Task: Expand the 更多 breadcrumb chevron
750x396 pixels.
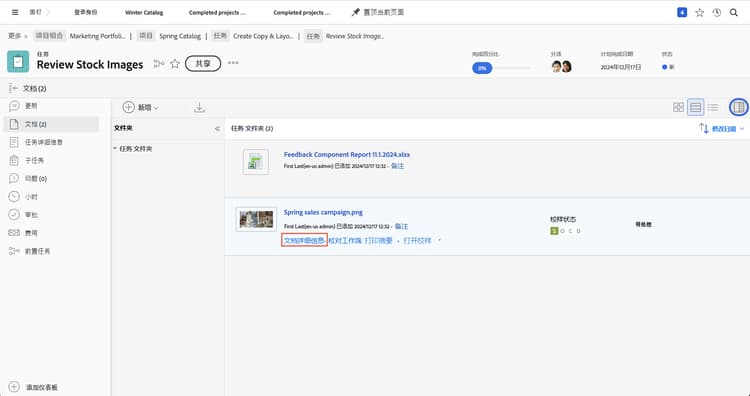Action: click(x=25, y=36)
